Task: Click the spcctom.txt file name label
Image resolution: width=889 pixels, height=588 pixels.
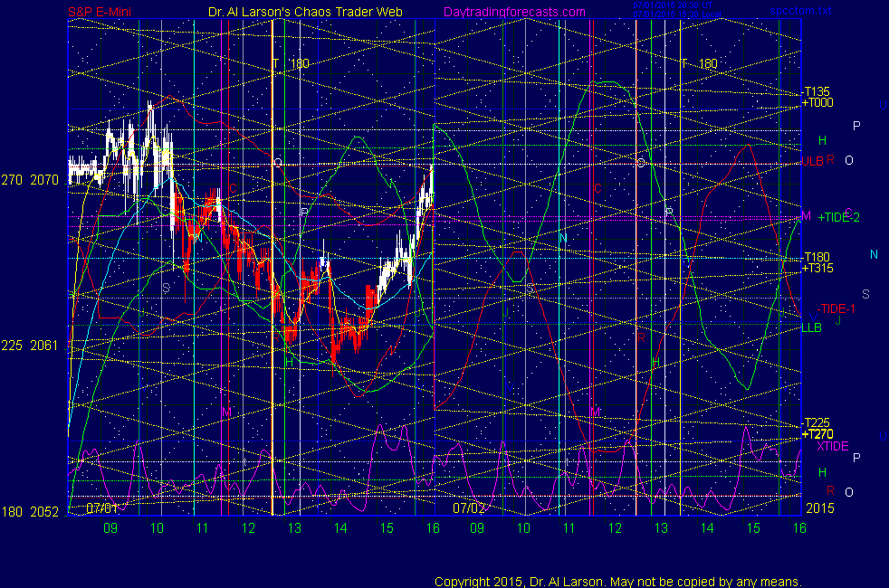Action: pyautogui.click(x=800, y=11)
